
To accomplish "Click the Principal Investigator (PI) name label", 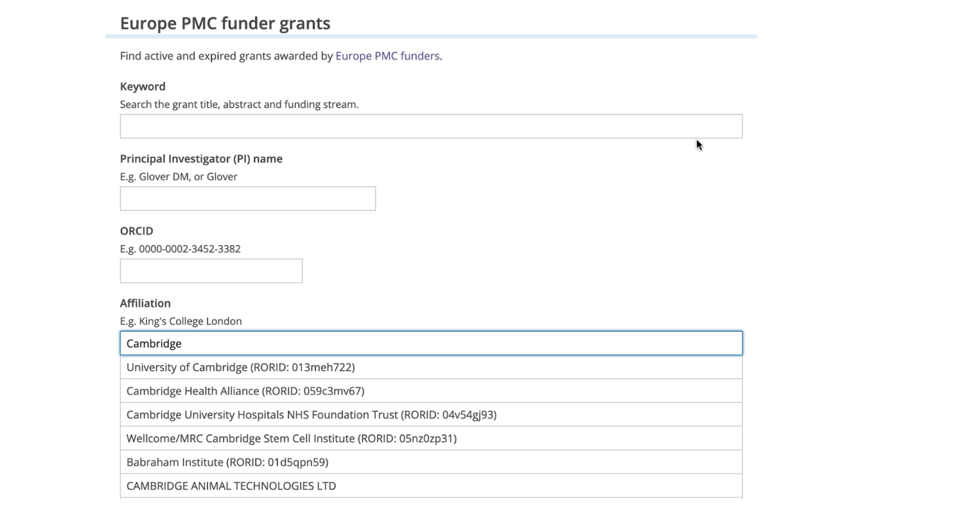I will [201, 159].
